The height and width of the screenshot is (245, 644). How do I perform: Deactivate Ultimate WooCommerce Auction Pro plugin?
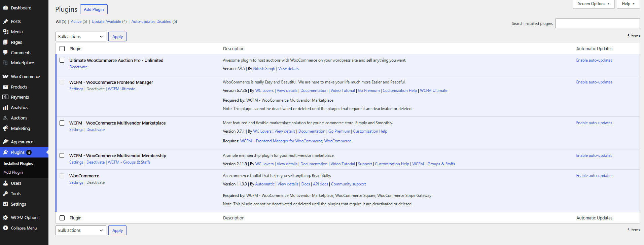[x=78, y=67]
